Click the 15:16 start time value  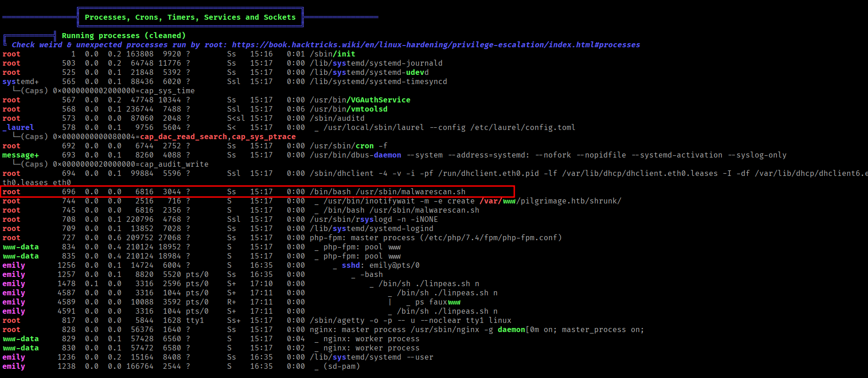pos(262,54)
